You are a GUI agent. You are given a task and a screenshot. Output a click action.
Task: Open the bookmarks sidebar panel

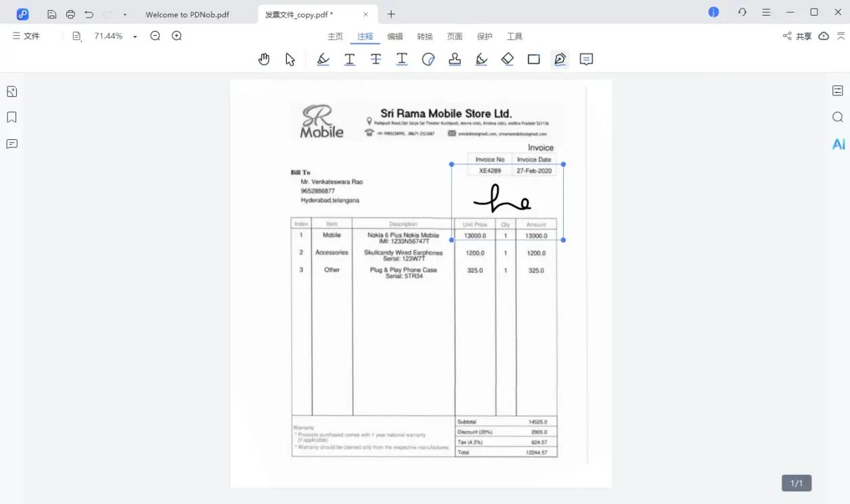pyautogui.click(x=12, y=118)
